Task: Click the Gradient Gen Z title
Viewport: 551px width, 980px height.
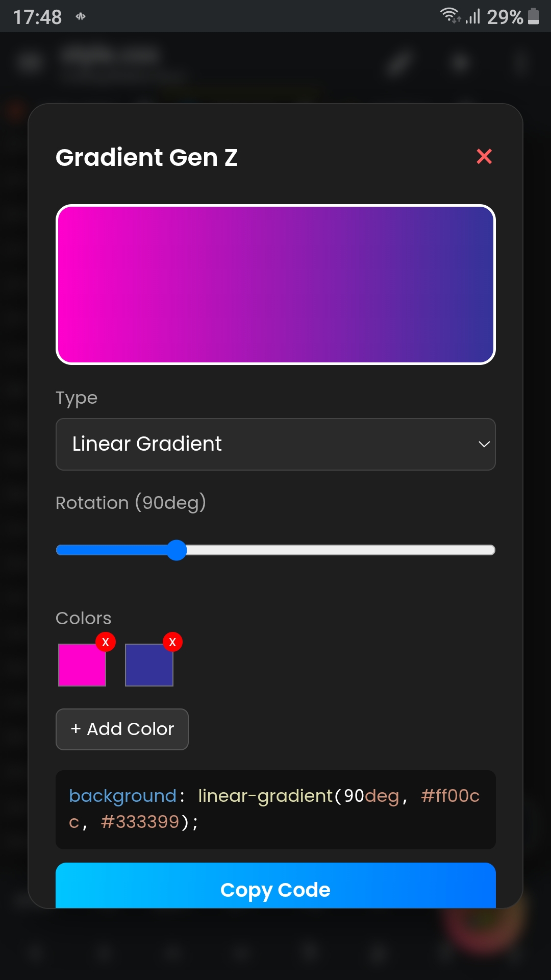Action: 146,157
